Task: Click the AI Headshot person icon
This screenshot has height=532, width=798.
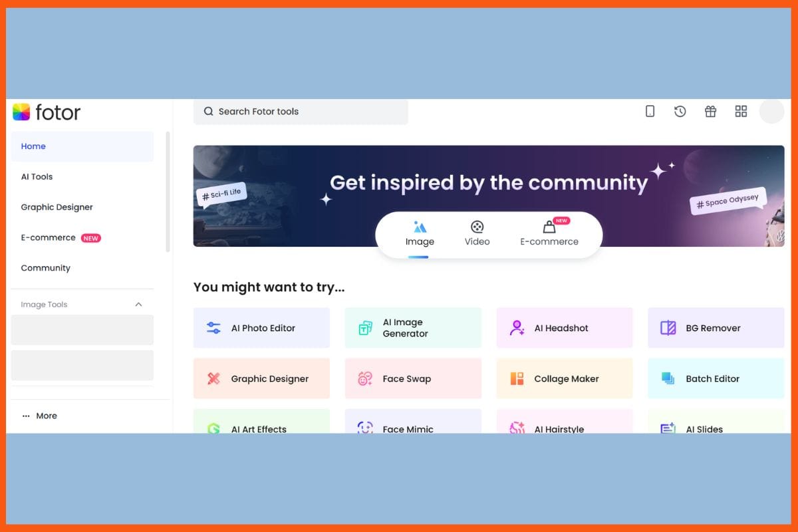Action: pyautogui.click(x=517, y=328)
